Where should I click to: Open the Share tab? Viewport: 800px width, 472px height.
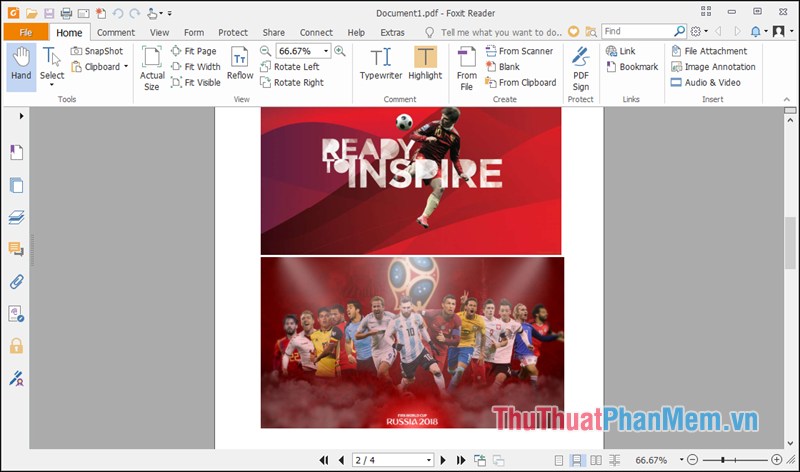pos(273,32)
